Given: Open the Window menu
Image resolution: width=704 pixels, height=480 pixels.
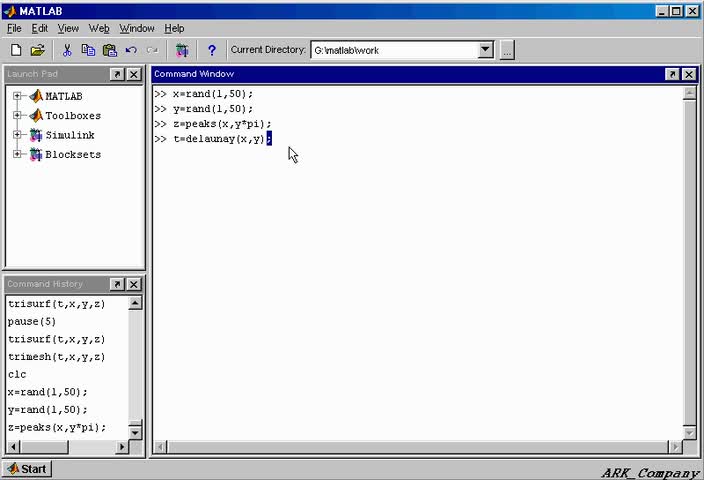Looking at the screenshot, I should [x=137, y=28].
